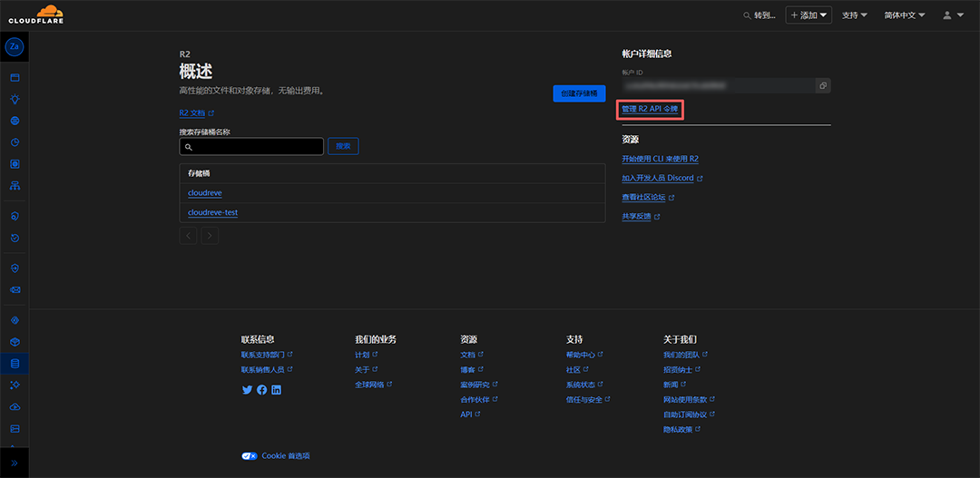980x478 pixels.
Task: Open the 简体中文 language dropdown
Action: pos(905,15)
